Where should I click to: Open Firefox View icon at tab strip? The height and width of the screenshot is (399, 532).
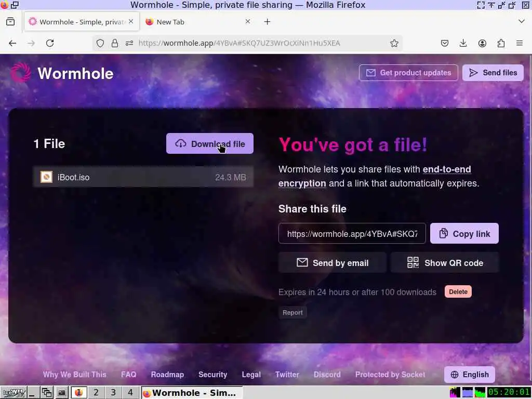point(10,22)
